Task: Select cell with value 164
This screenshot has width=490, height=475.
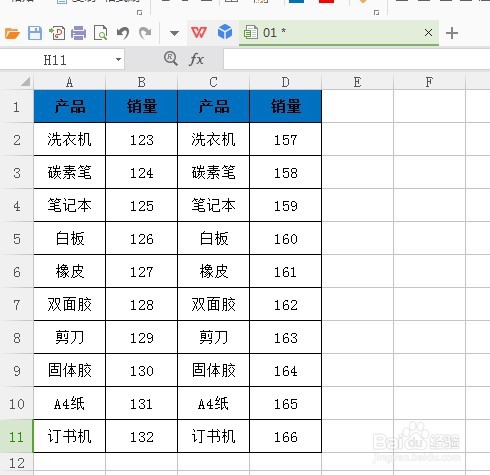Action: click(x=285, y=370)
